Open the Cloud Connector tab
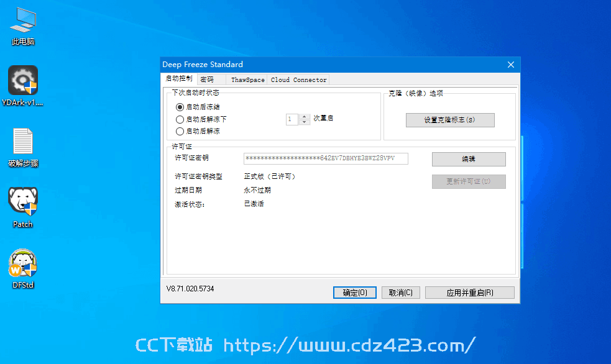 298,80
